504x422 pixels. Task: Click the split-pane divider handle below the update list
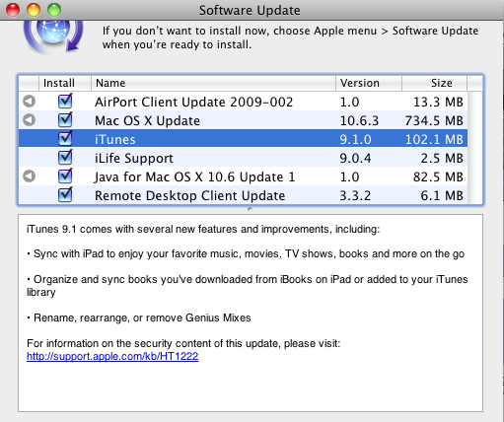click(250, 209)
